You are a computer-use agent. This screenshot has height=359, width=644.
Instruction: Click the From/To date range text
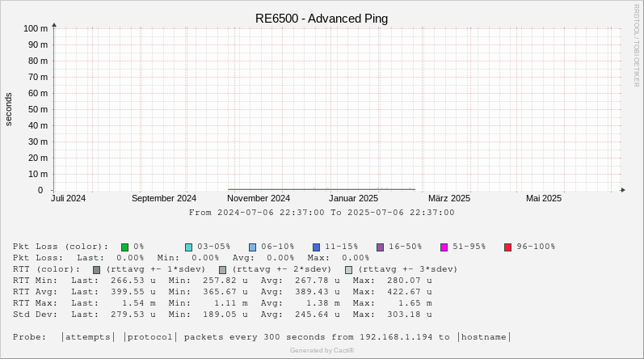(x=322, y=213)
